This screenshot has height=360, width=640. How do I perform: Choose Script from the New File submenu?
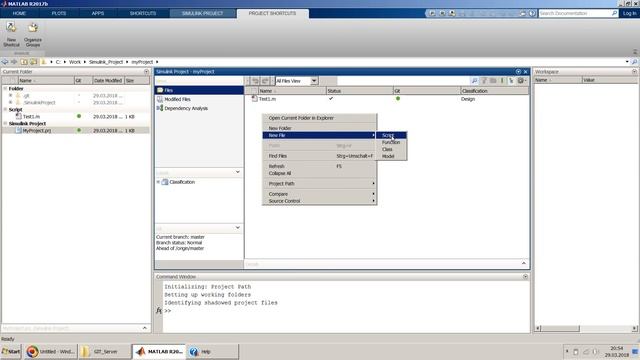coord(391,135)
